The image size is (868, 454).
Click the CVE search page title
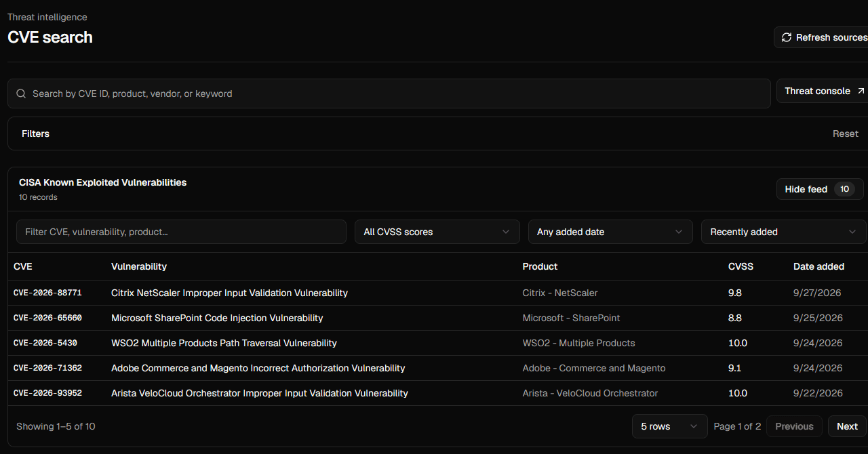pos(50,37)
